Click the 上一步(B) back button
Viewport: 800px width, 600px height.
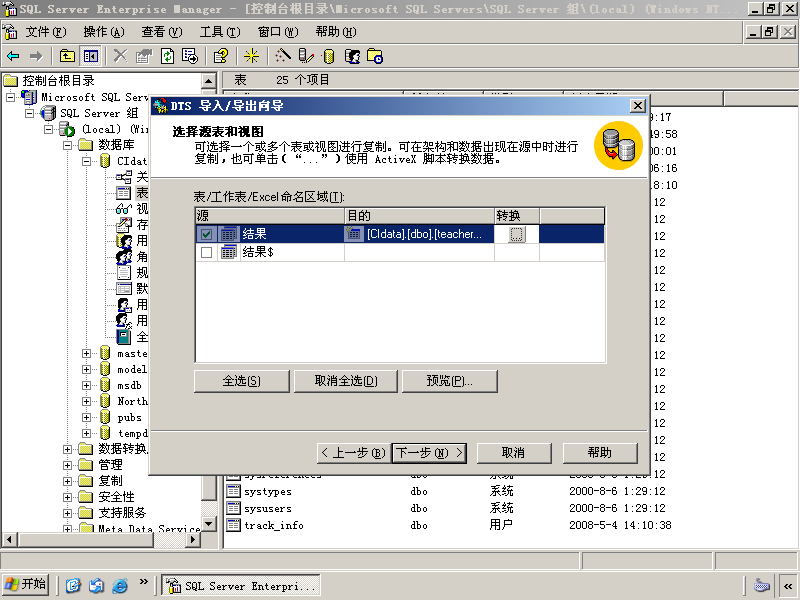354,453
